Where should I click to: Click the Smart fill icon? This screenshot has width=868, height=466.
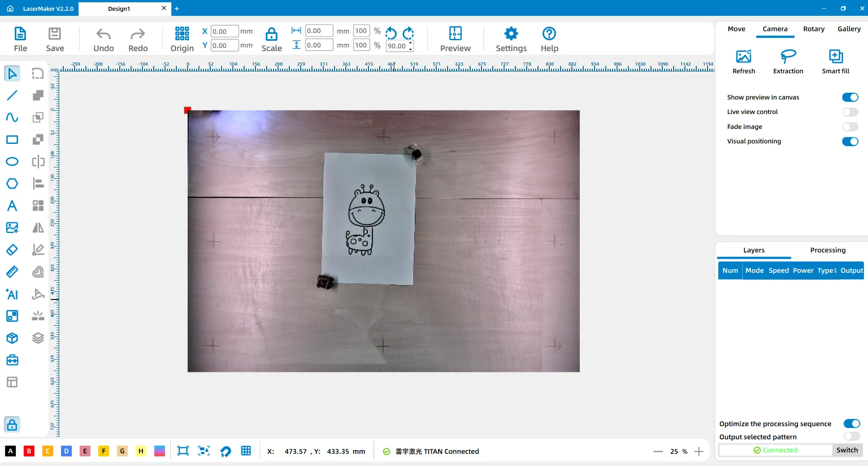[835, 57]
